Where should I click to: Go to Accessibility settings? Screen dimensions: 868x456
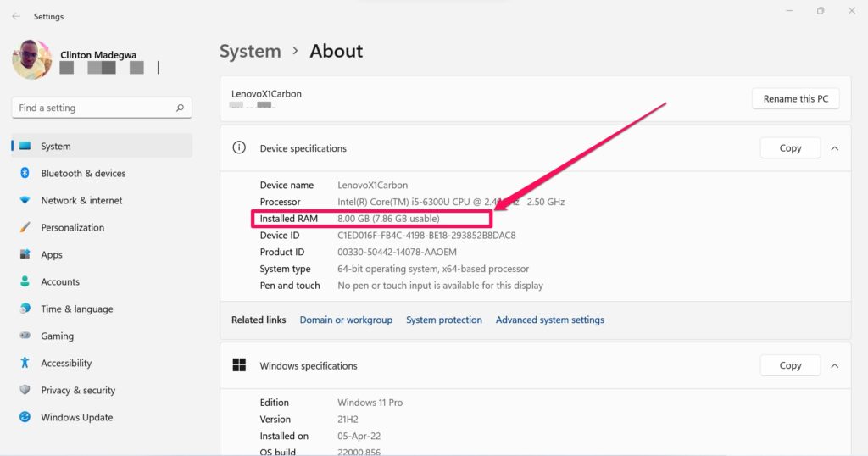pyautogui.click(x=102, y=363)
